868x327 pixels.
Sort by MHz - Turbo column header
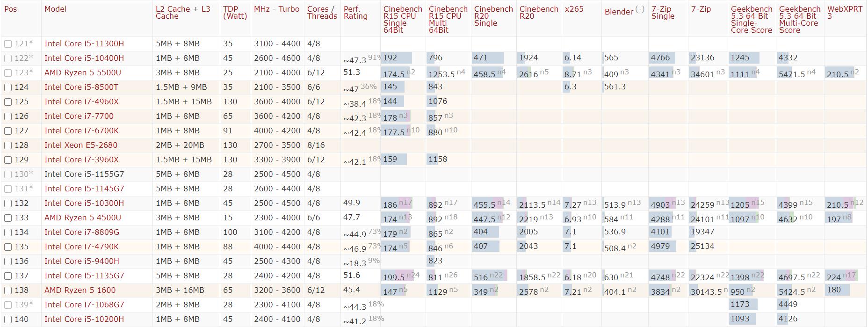tap(276, 9)
